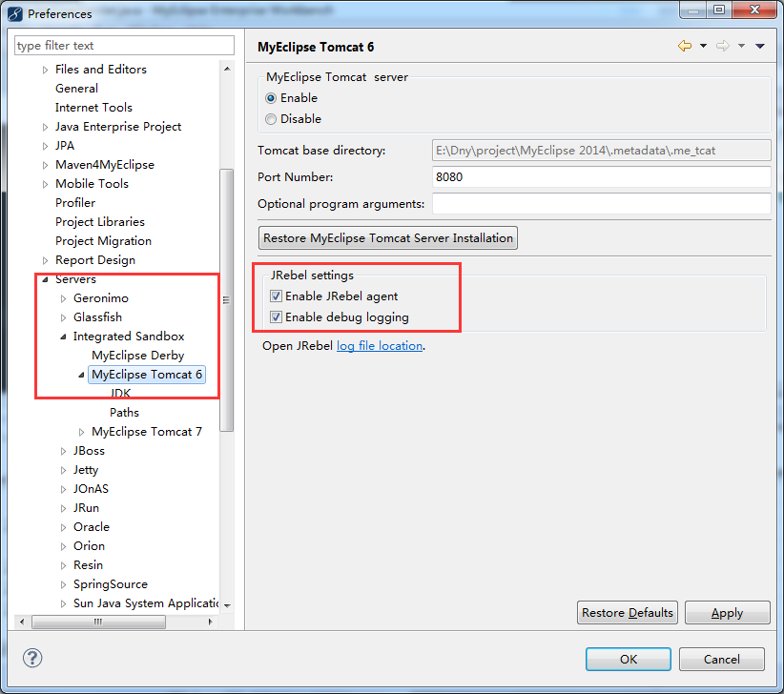The height and width of the screenshot is (694, 784).
Task: Collapse MyEclipse Tomcat 6 node
Action: tap(81, 376)
